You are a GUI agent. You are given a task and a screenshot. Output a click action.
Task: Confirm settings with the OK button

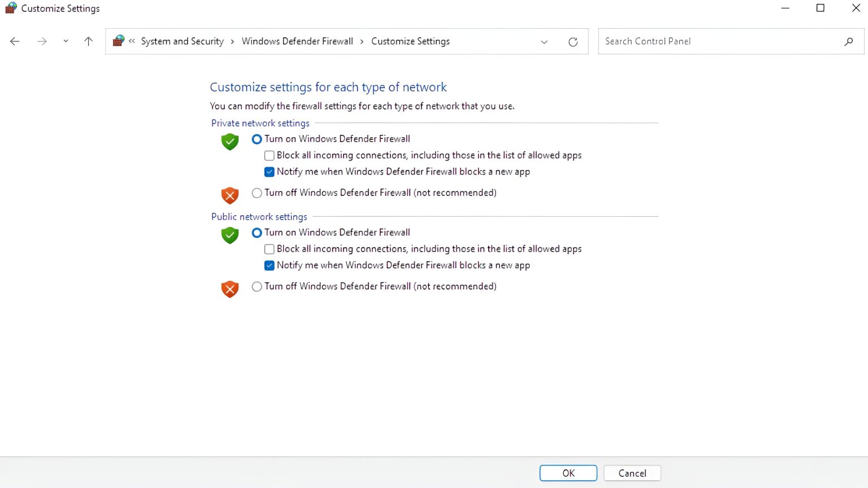(x=568, y=473)
